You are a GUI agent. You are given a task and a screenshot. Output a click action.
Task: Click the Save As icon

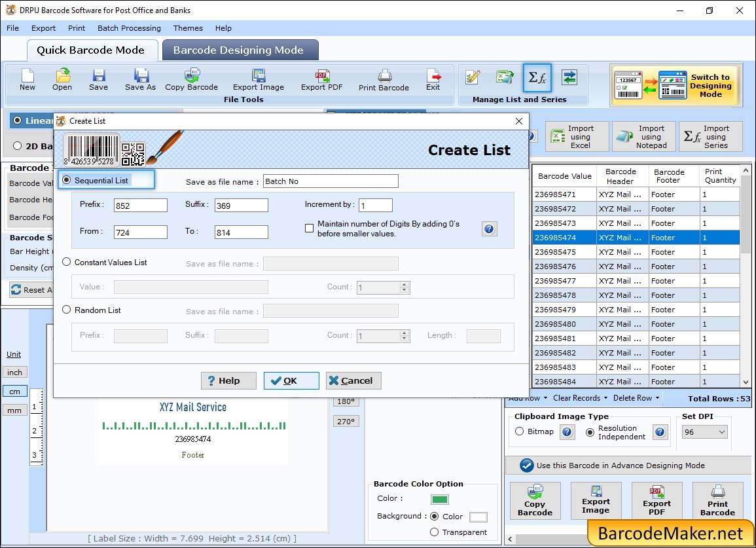140,79
